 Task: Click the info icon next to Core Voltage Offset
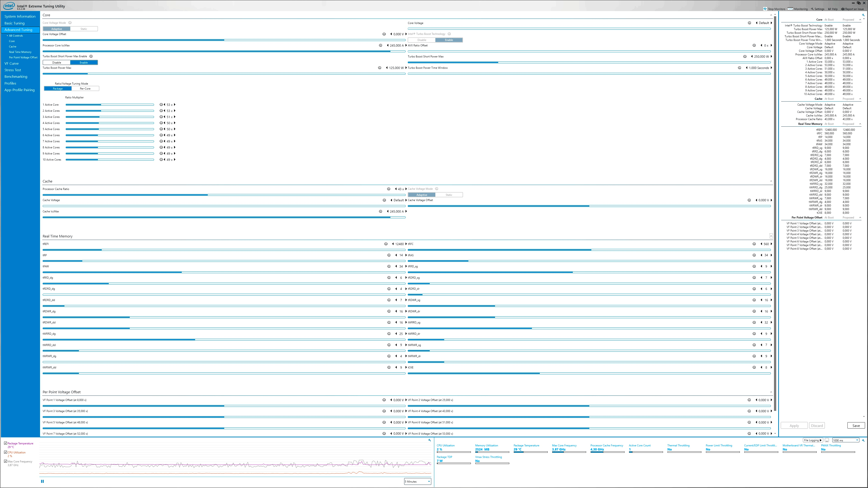tap(384, 34)
